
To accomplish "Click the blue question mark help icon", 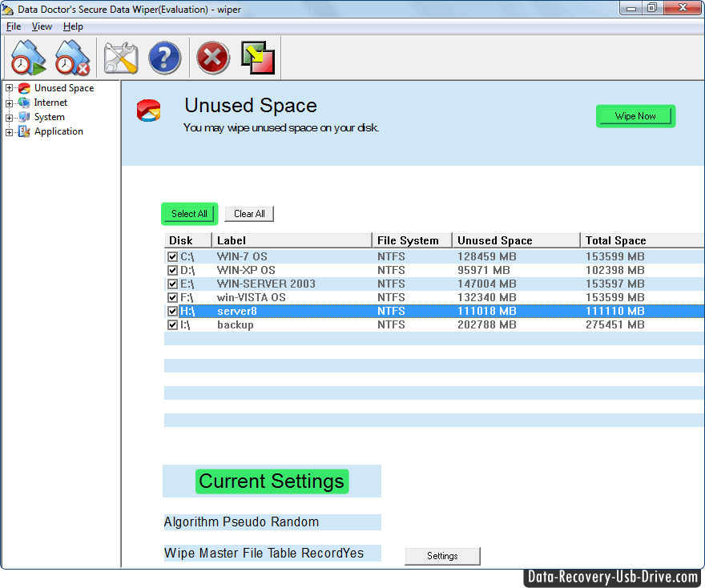I will click(164, 58).
